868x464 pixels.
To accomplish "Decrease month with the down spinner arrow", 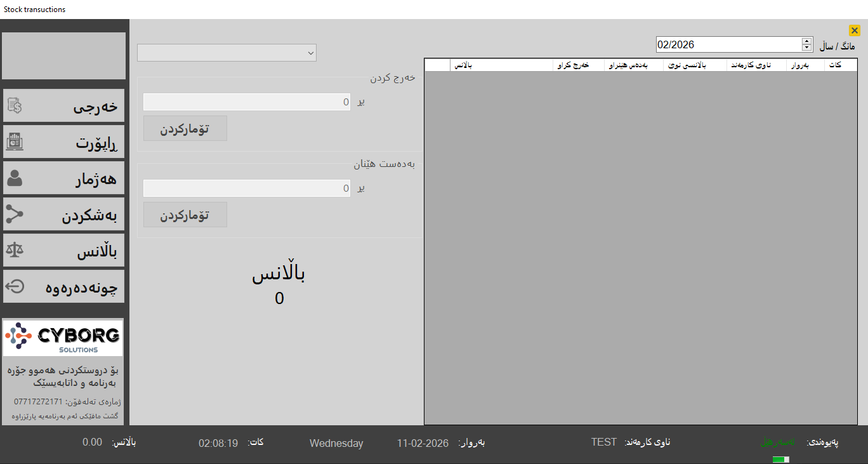I will click(x=806, y=48).
